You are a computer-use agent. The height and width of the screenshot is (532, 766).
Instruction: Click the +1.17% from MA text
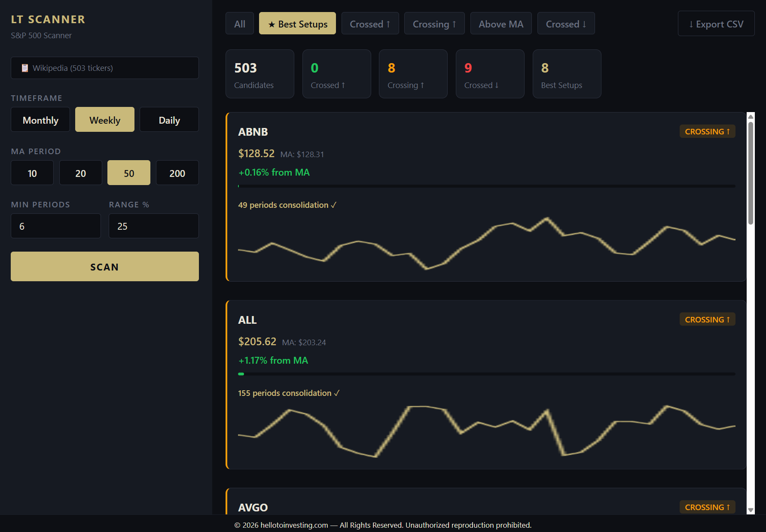(x=273, y=360)
